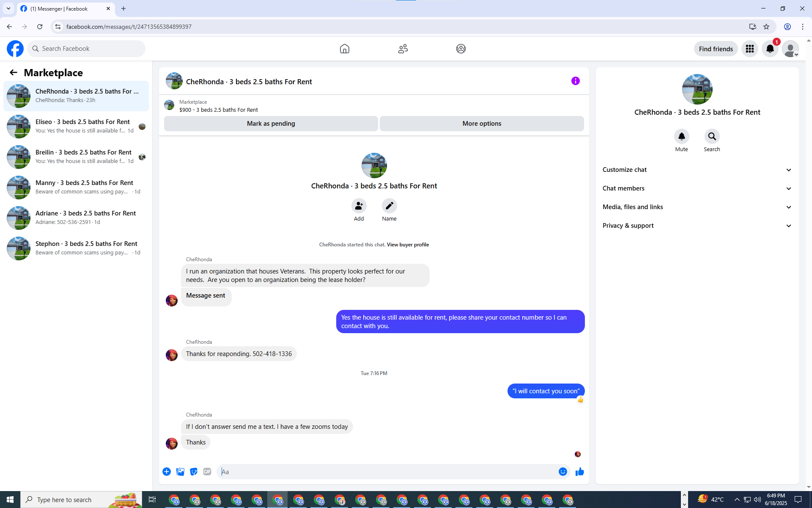Bookmark this page with the star icon
This screenshot has height=508, width=812.
coord(766,27)
